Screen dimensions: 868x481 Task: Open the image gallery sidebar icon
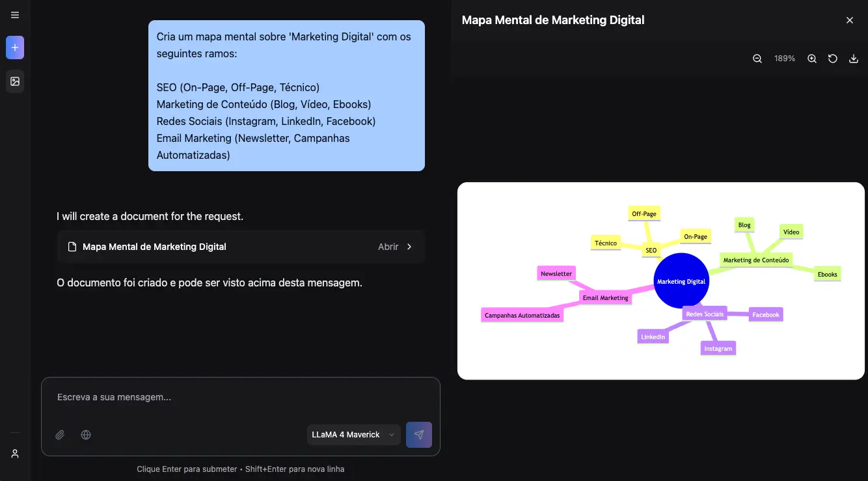15,81
